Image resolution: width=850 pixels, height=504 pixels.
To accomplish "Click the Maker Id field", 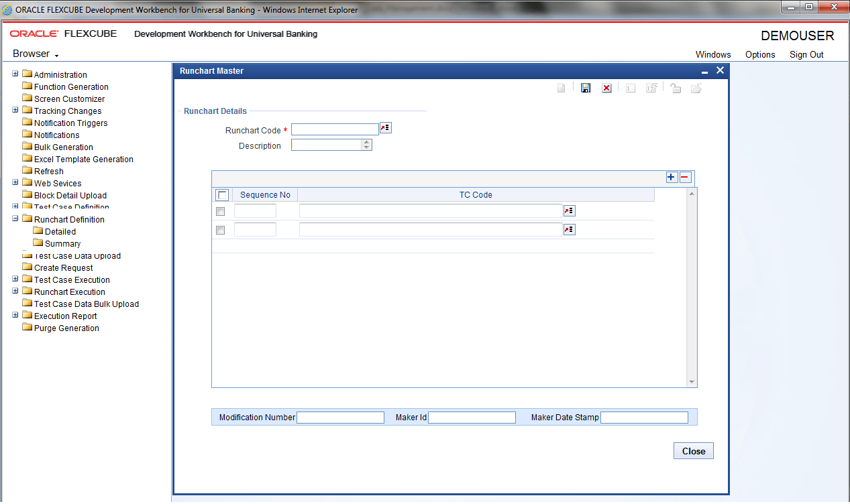I will 472,418.
